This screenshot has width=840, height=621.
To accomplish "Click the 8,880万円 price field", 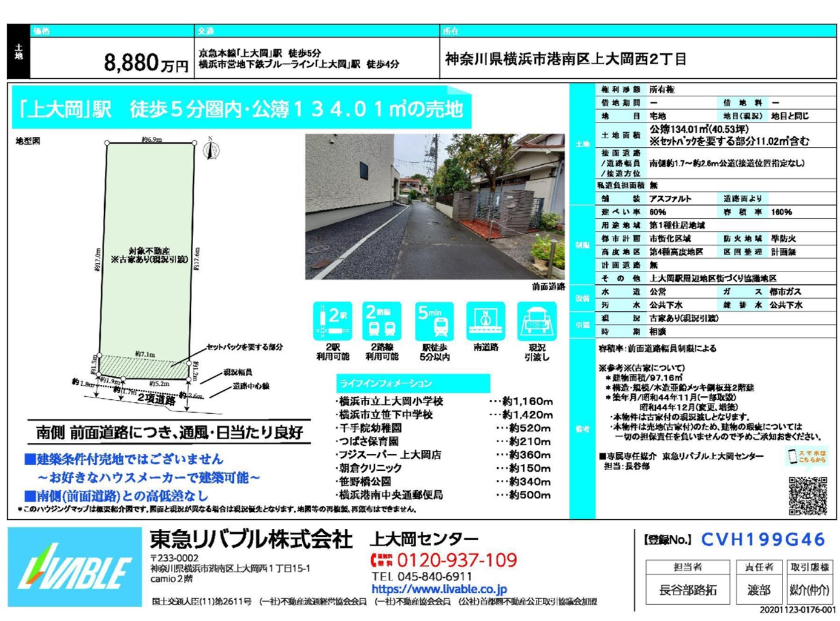I will click(145, 62).
